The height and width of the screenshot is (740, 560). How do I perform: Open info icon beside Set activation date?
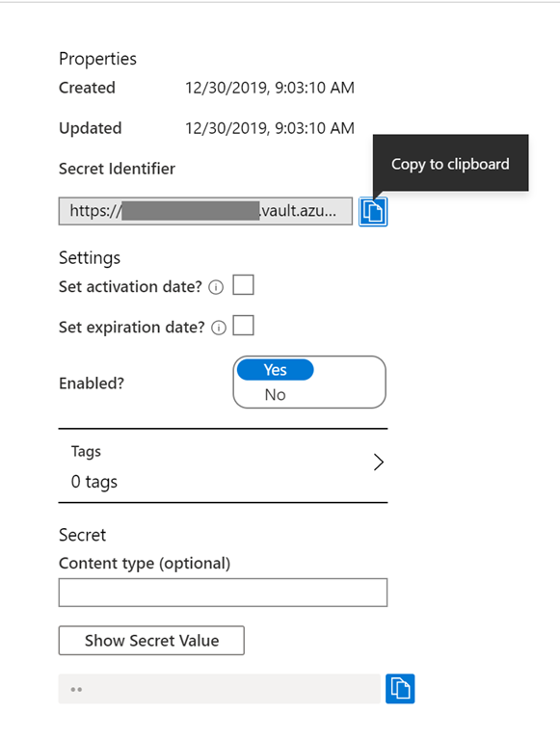click(216, 287)
